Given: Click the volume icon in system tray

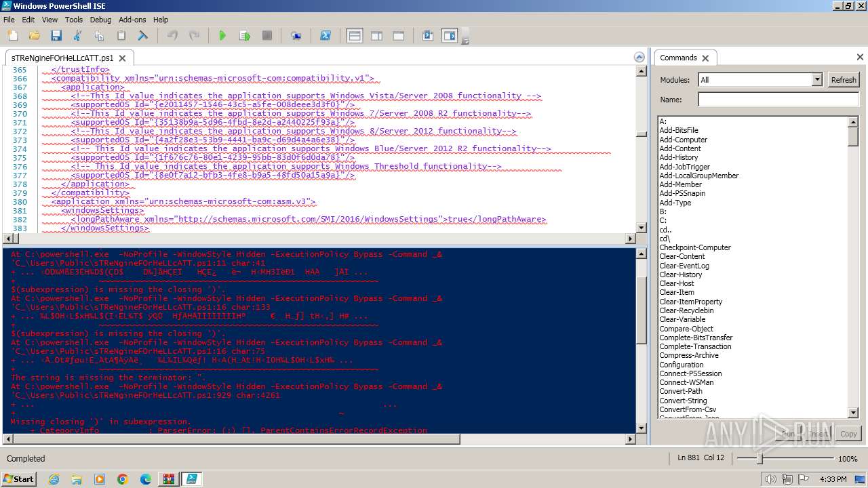Looking at the screenshot, I should 770,479.
